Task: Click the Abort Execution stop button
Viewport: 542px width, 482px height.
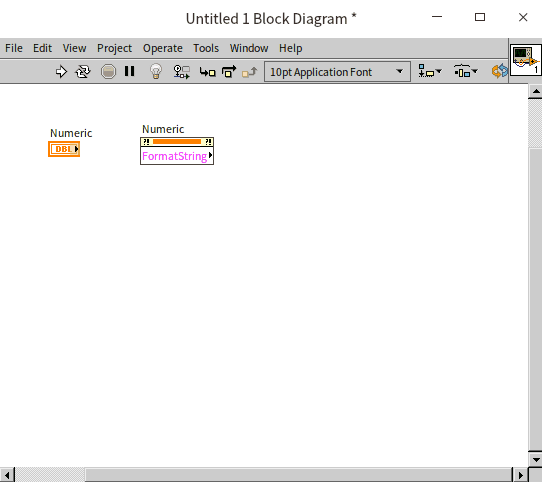Action: pos(108,72)
